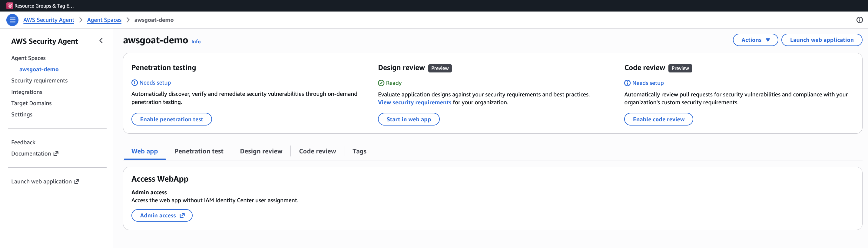The width and height of the screenshot is (868, 248).
Task: Open the Actions dropdown
Action: click(x=755, y=40)
